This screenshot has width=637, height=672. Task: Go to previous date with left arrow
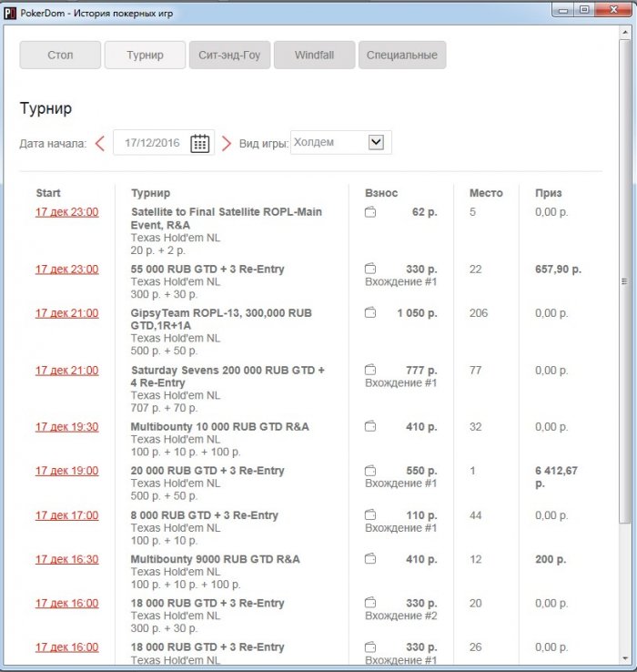[100, 144]
